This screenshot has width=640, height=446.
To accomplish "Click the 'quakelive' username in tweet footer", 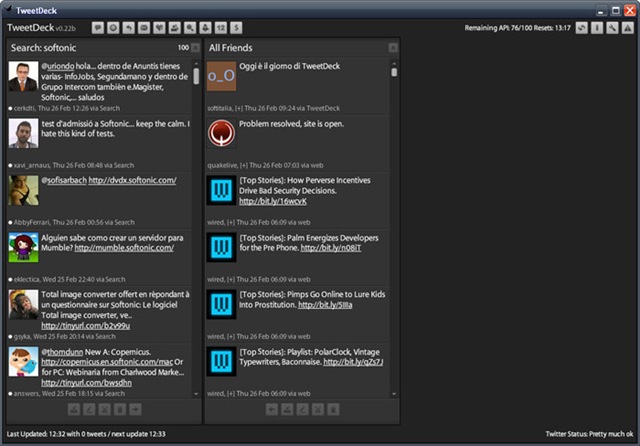I will pyautogui.click(x=222, y=165).
